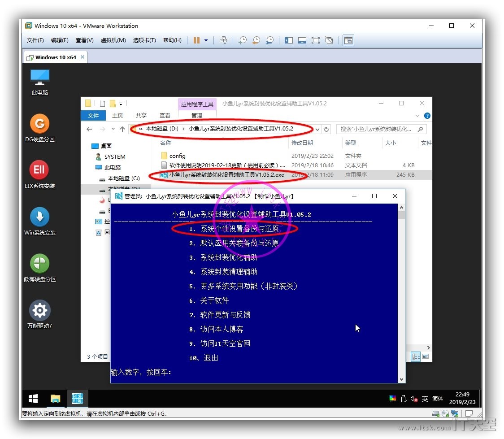Open the 文件(F) menu in VMware

point(35,40)
